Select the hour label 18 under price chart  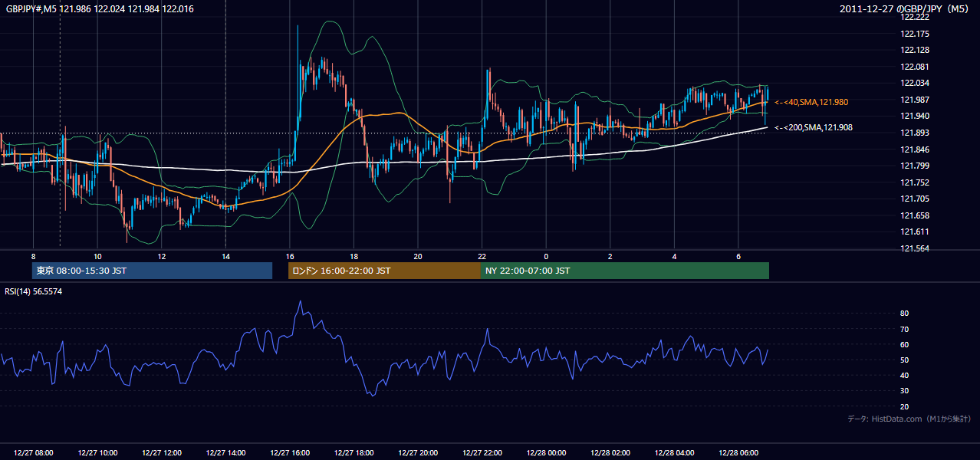tap(354, 255)
